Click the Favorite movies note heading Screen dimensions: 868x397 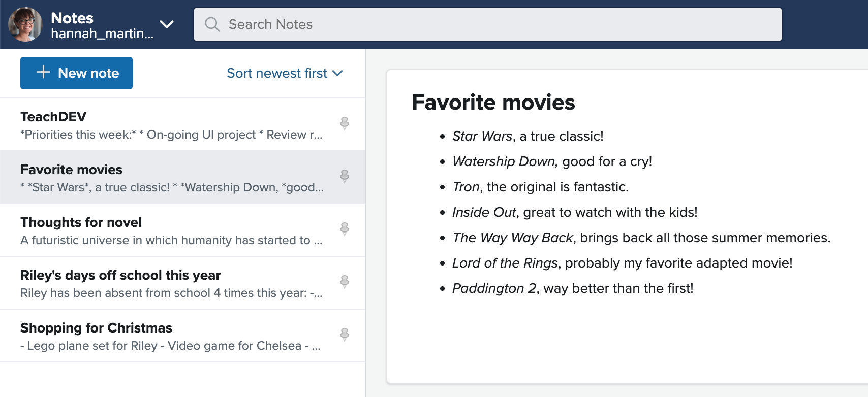493,103
